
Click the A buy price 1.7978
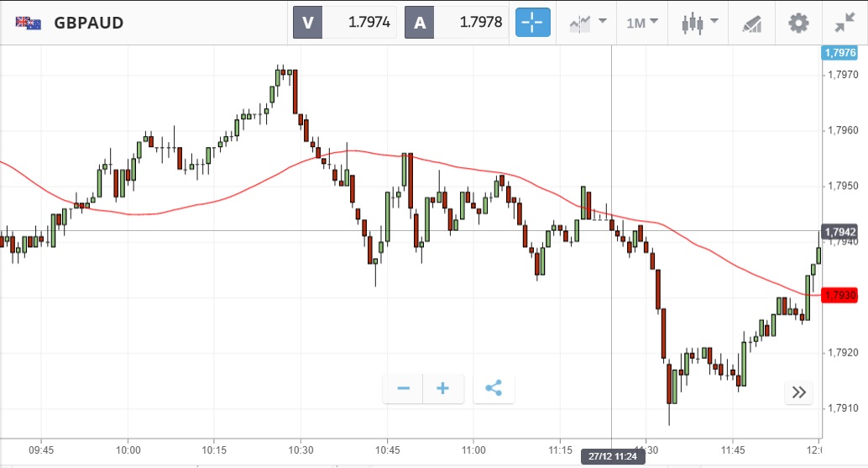458,23
